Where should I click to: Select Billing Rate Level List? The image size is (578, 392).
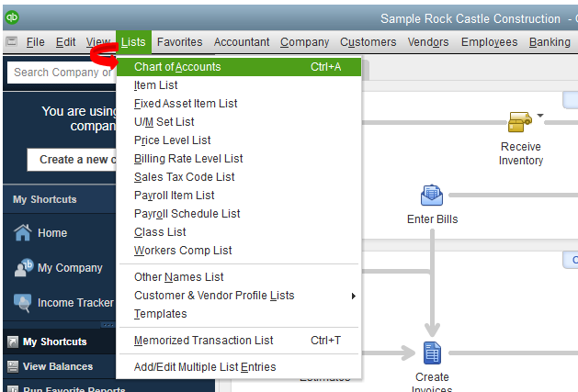pos(239,159)
